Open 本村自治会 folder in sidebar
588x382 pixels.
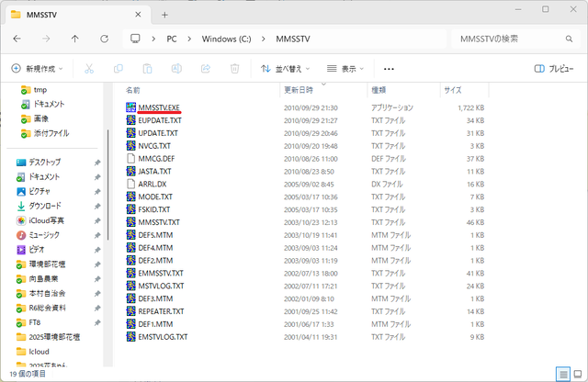(x=40, y=294)
